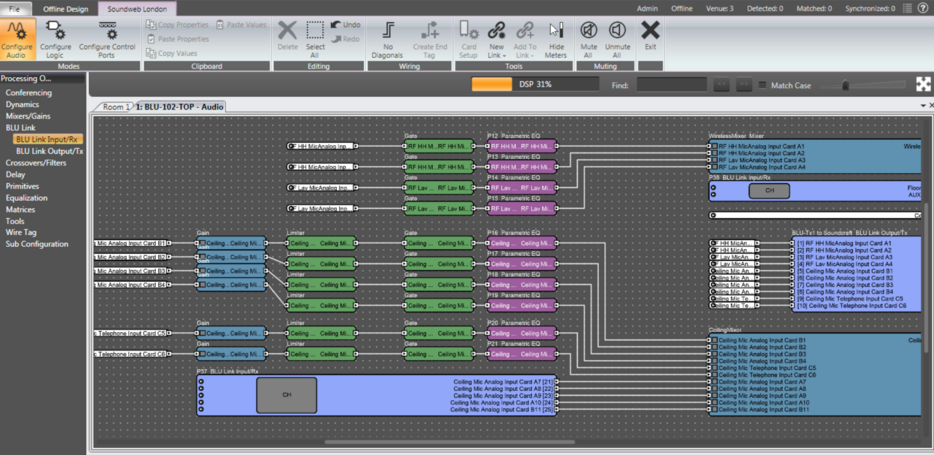This screenshot has width=934, height=455.
Task: Expand Tools category
Action: click(15, 221)
